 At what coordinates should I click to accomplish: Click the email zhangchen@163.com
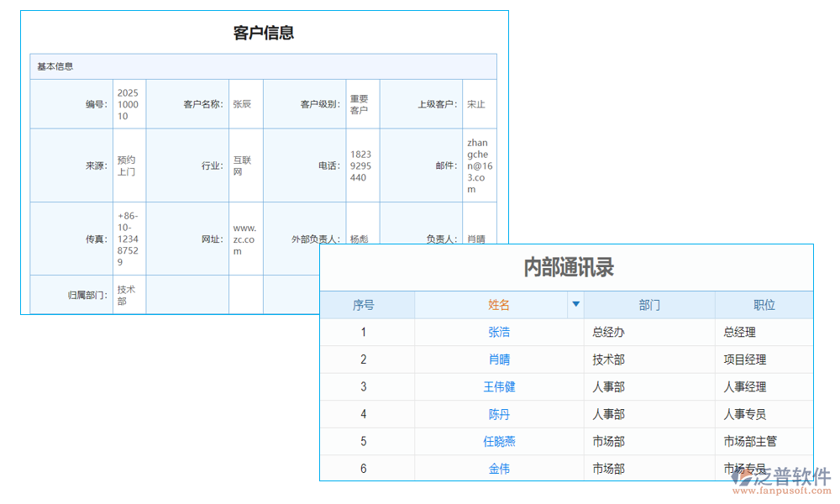(479, 165)
